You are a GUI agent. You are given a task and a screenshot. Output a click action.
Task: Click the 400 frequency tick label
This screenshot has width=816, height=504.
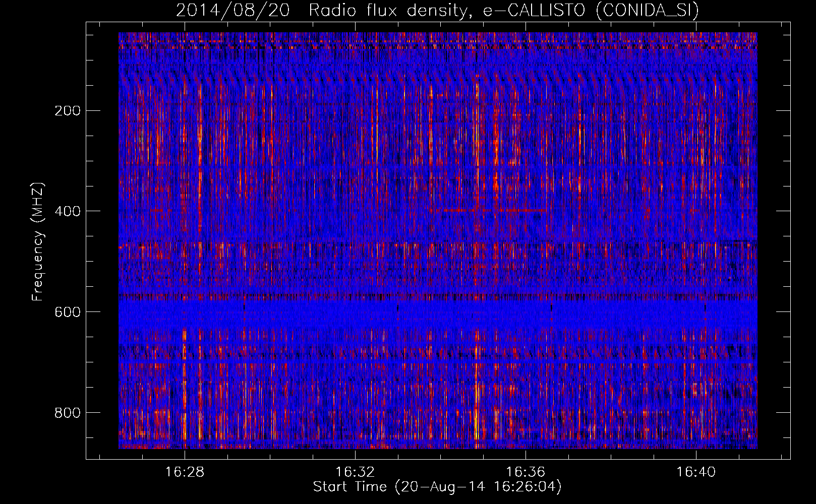[x=68, y=211]
